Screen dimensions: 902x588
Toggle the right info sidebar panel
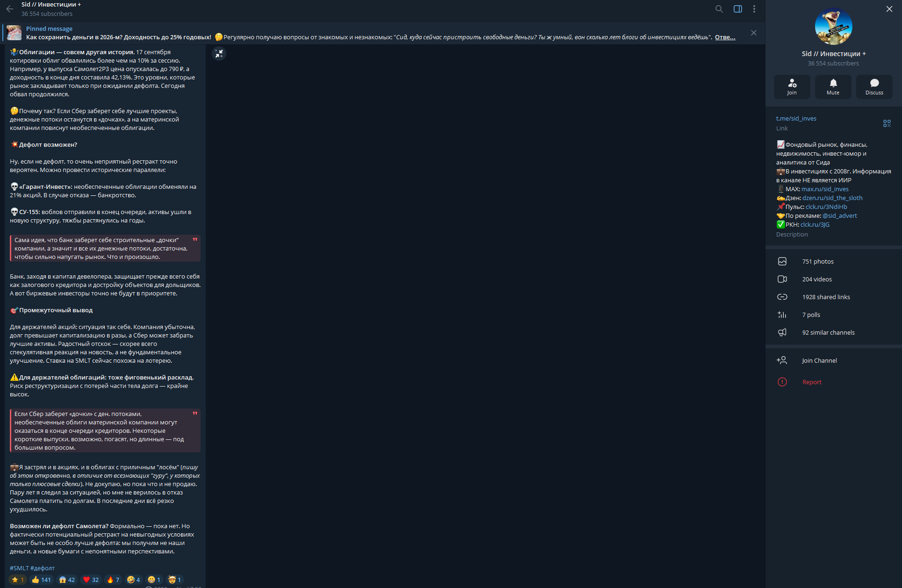click(738, 9)
